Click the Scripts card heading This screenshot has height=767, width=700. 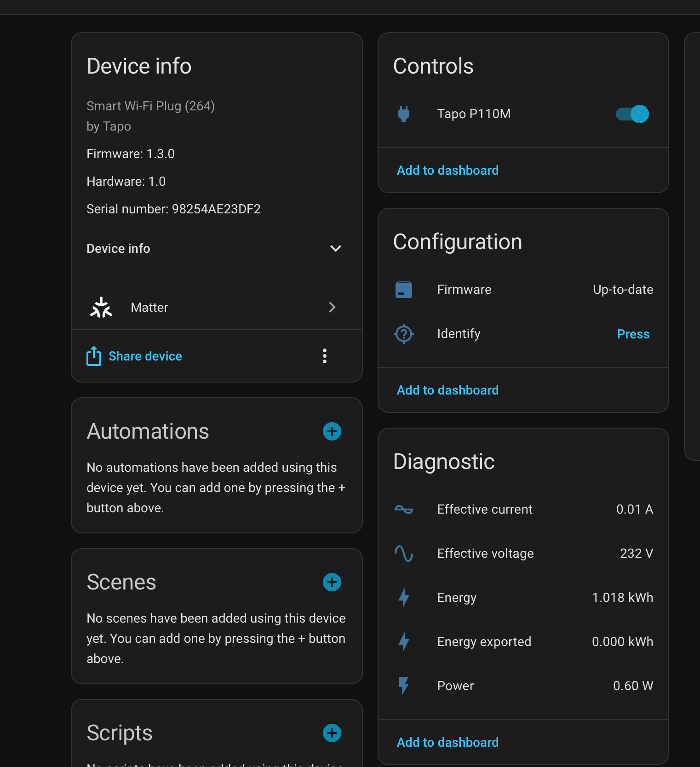[120, 733]
